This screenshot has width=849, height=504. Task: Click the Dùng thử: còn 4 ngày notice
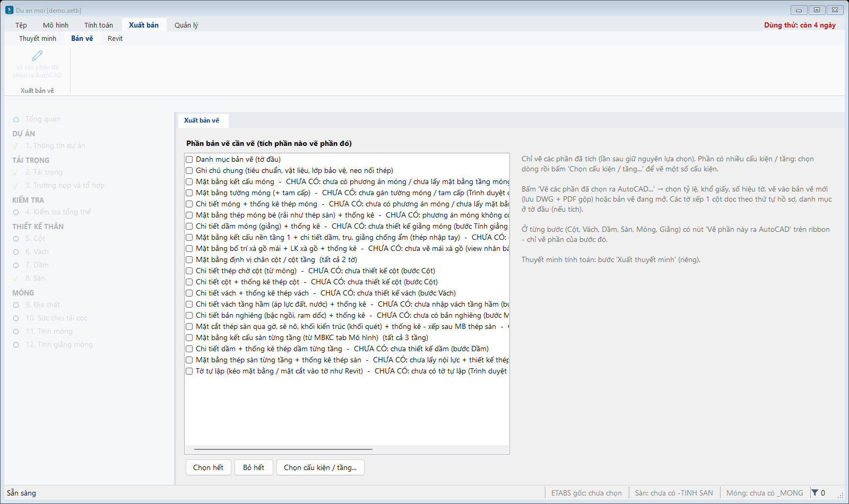(800, 25)
